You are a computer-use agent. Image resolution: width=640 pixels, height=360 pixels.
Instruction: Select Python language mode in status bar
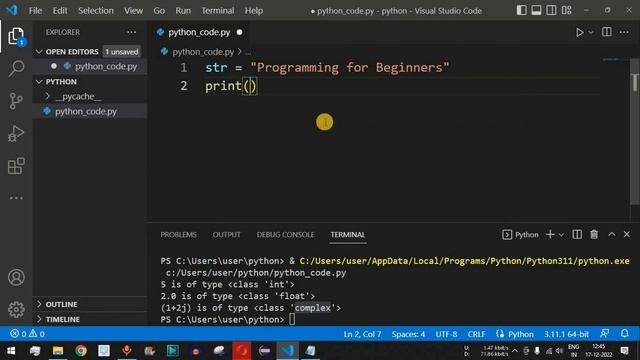tap(520, 334)
